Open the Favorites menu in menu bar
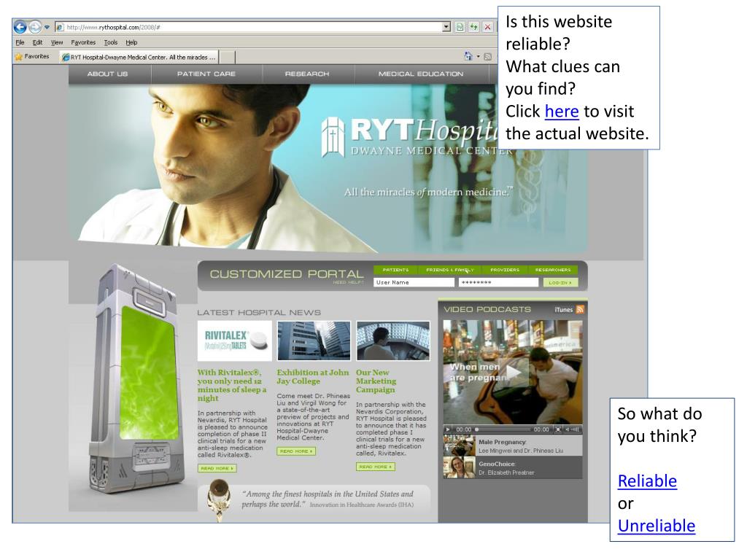Viewport: 747px width, 560px height. coord(83,42)
